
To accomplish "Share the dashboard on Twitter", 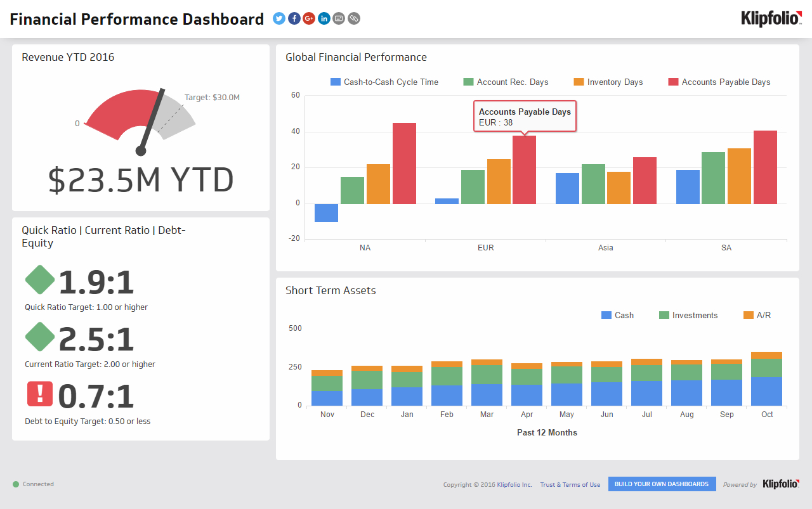I will tap(278, 18).
